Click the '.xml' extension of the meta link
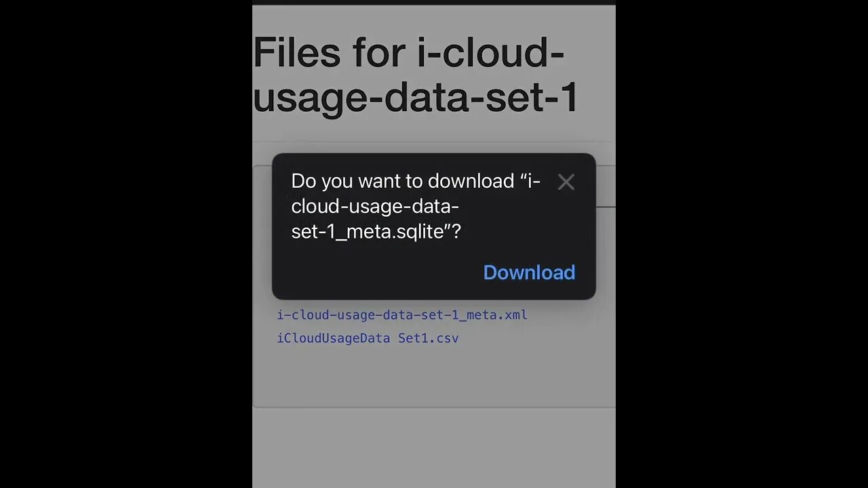This screenshot has width=868, height=488. 514,315
